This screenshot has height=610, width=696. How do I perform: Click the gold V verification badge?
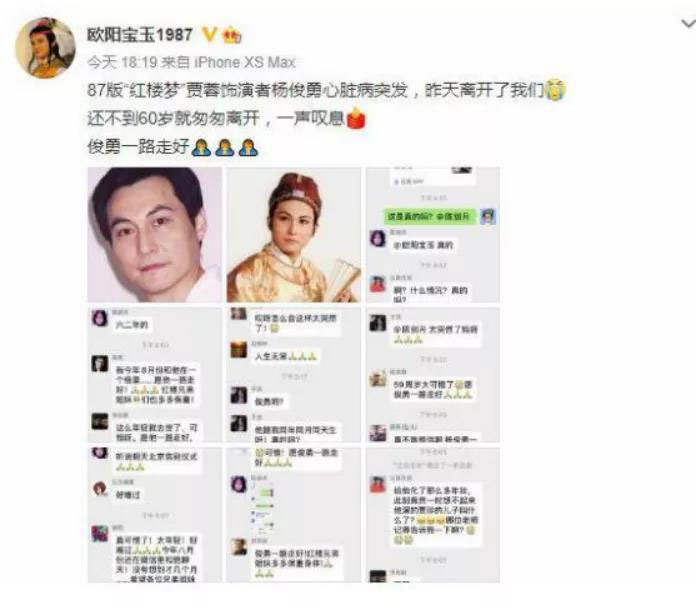209,34
